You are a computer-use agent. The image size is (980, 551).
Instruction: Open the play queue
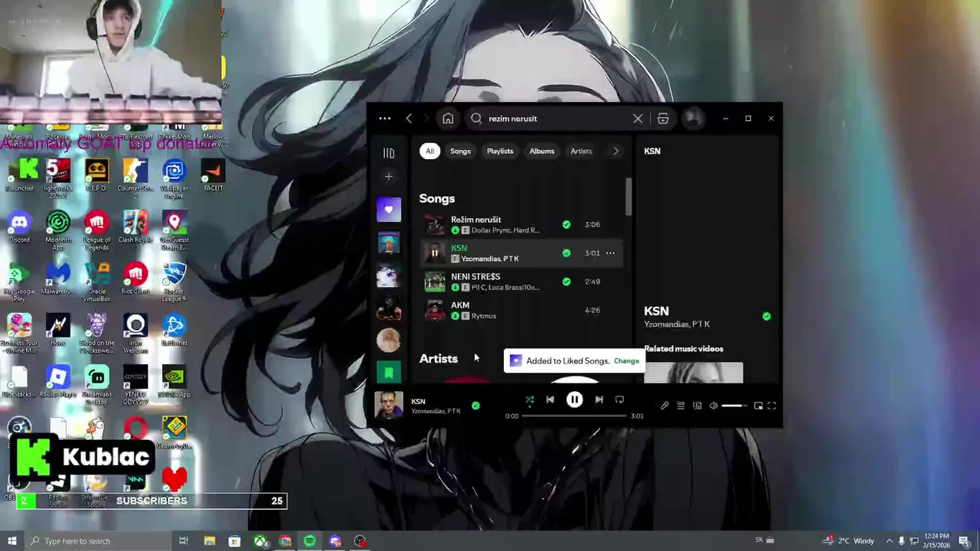(681, 406)
